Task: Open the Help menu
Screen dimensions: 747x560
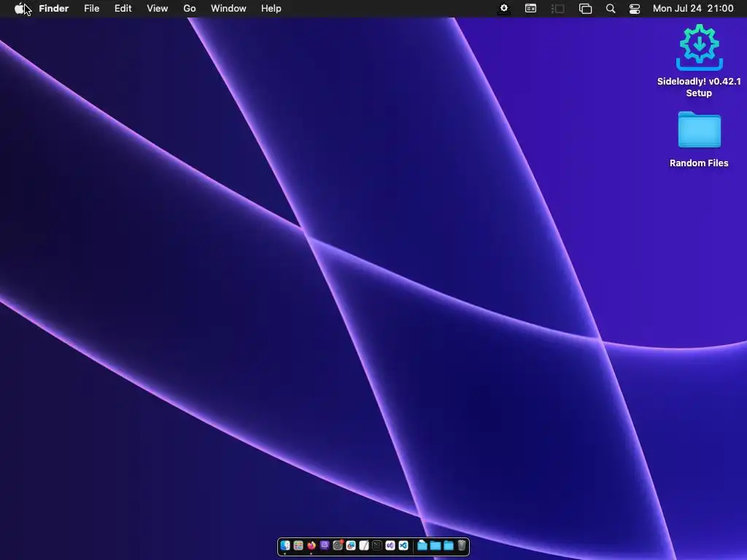Action: tap(271, 9)
